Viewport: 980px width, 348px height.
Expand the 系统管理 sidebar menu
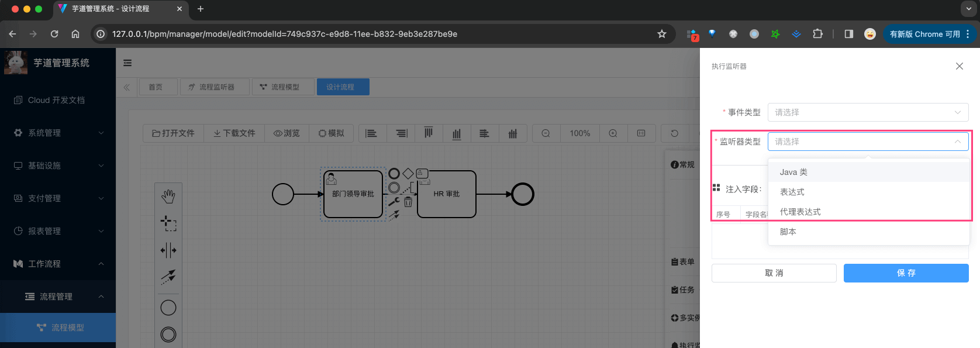click(58, 133)
